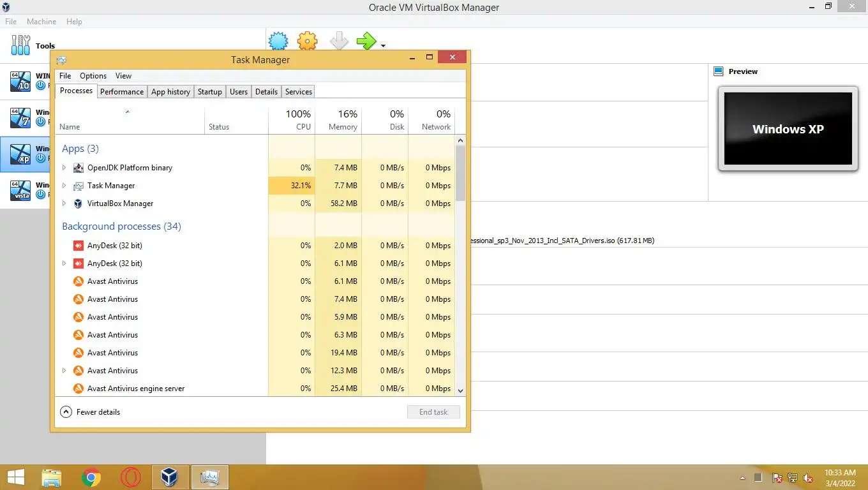Click the Task Manager taskbar icon
868x490 pixels.
pos(209,477)
